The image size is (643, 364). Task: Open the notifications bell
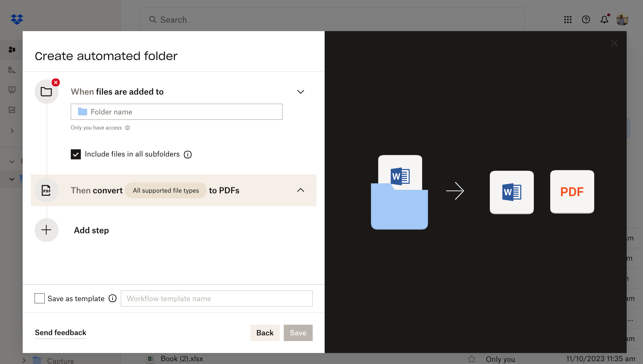(x=604, y=19)
